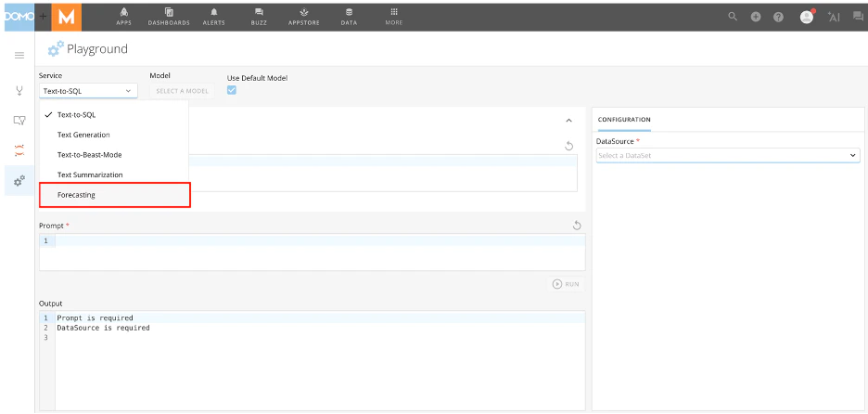Viewport: 868px width, 414px height.
Task: Switch to the Configuration tab
Action: coord(624,120)
